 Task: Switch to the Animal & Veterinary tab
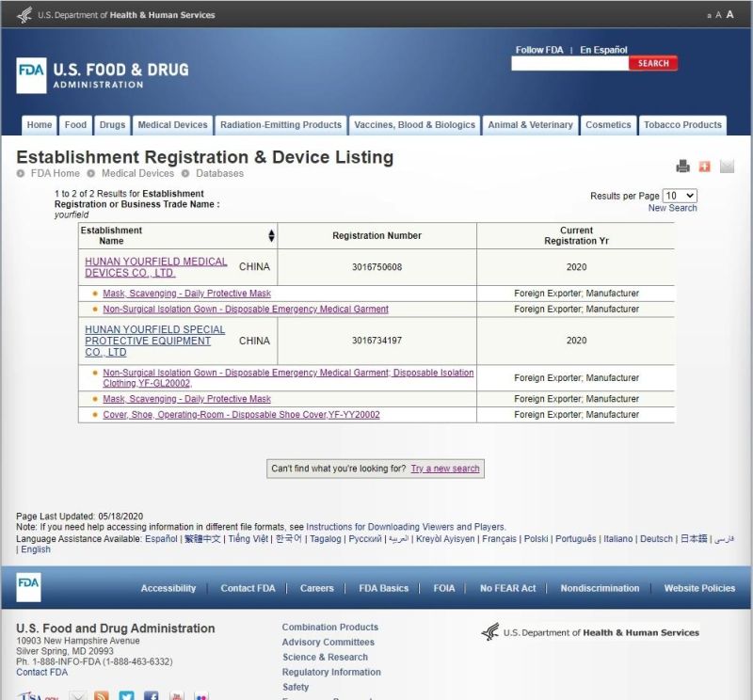[531, 125]
